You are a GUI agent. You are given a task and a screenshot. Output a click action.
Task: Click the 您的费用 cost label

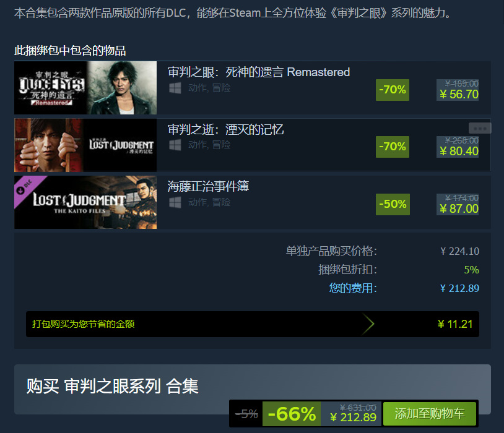pos(352,288)
